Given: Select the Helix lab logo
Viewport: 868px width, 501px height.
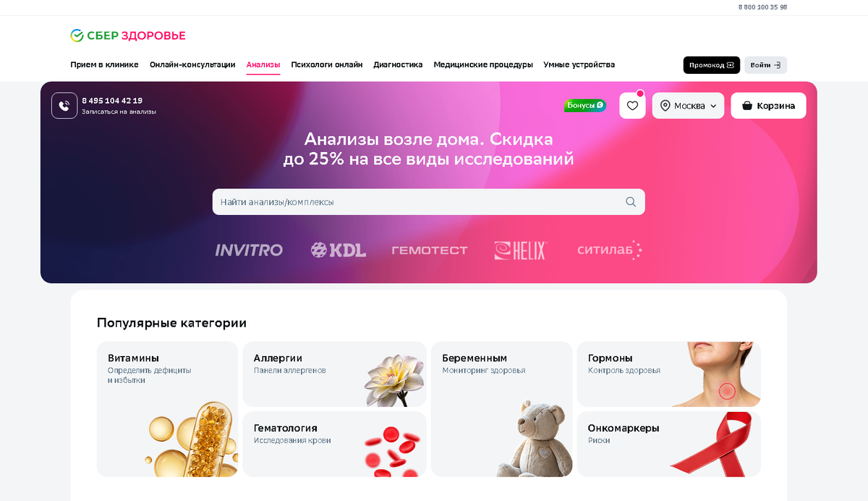Looking at the screenshot, I should pyautogui.click(x=521, y=250).
